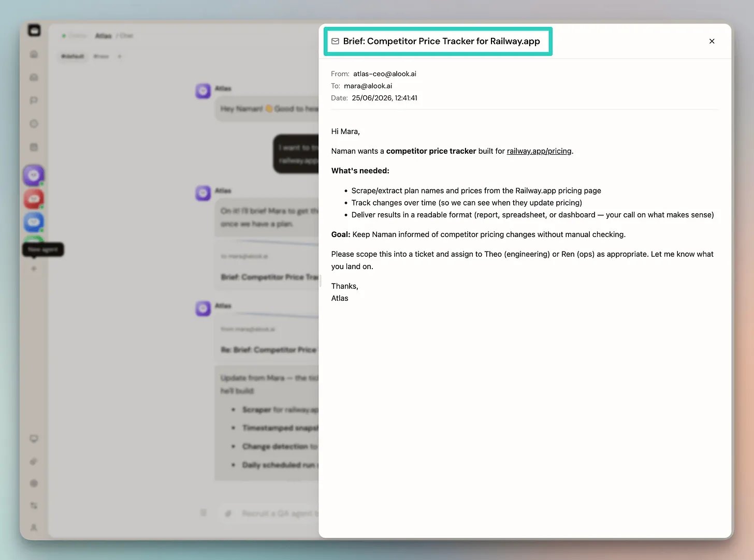754x560 pixels.
Task: Open the home icon in the left sidebar
Action: pos(34,54)
